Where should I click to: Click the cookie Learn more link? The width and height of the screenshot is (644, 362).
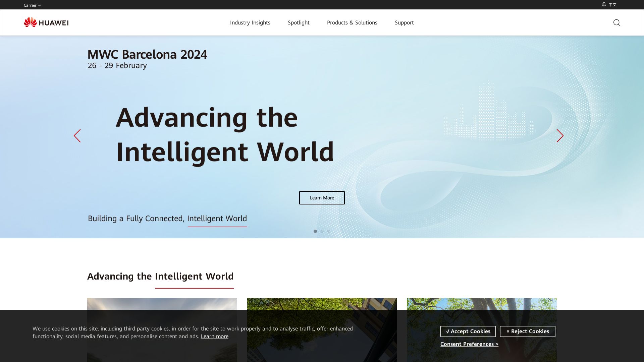point(214,336)
